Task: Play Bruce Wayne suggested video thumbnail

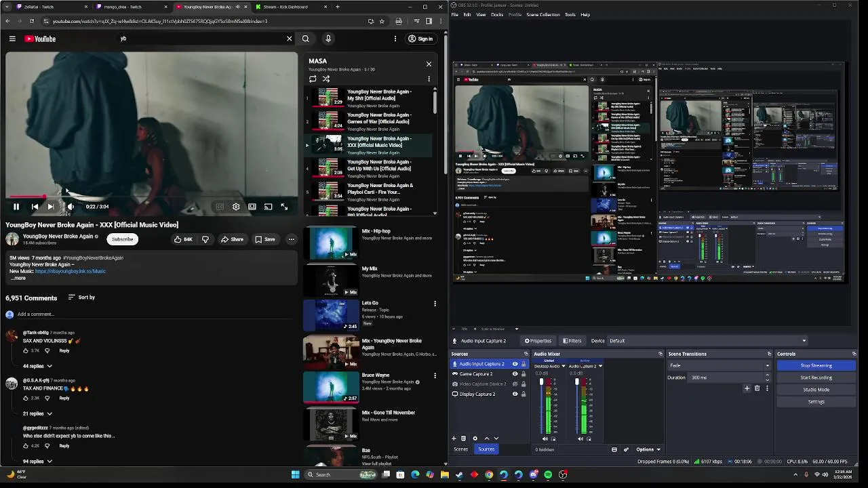Action: (331, 387)
